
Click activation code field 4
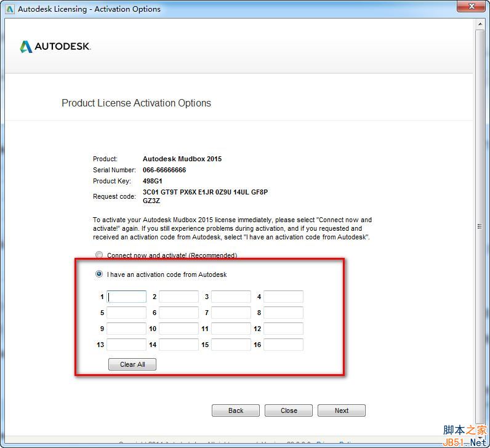283,297
